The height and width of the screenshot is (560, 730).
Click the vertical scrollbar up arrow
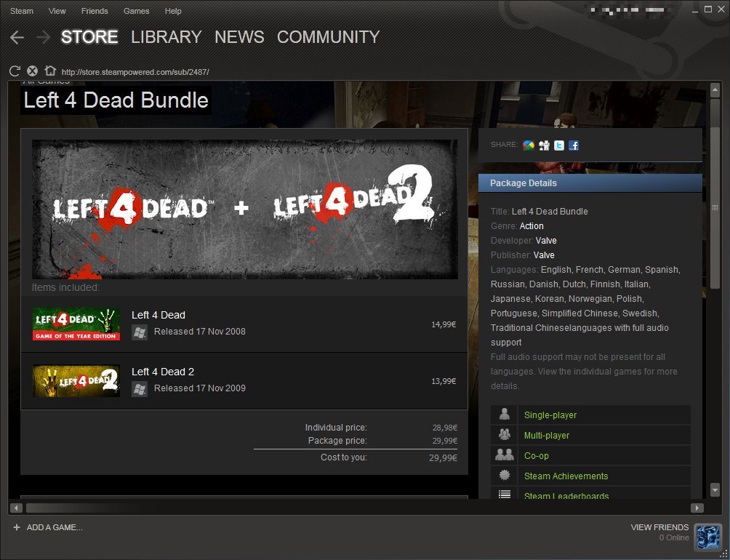[715, 91]
